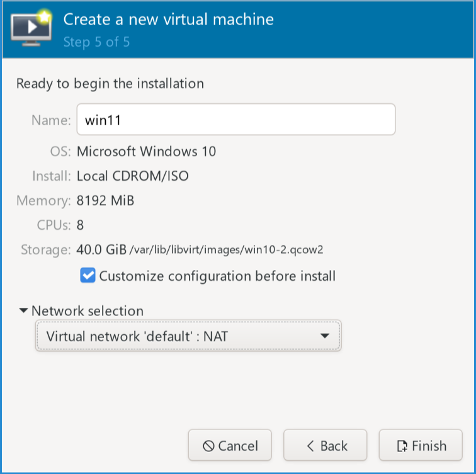Collapse the Network selection disclosure triangle
The width and height of the screenshot is (476, 474).
pyautogui.click(x=23, y=311)
